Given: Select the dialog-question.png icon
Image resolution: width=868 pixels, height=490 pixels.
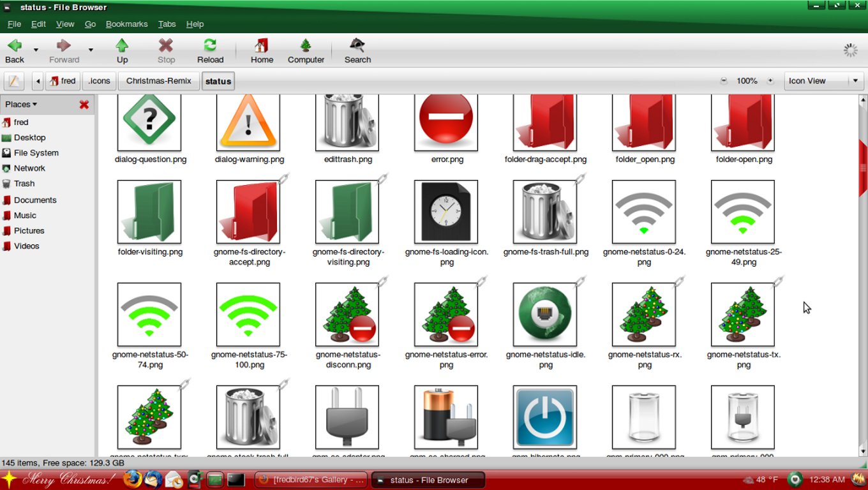Looking at the screenshot, I should [x=149, y=122].
